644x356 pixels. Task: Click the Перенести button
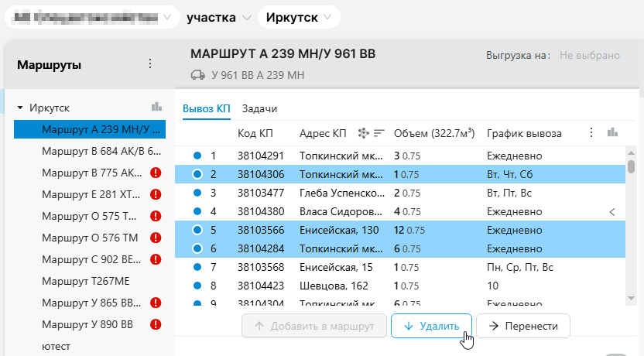coord(523,326)
